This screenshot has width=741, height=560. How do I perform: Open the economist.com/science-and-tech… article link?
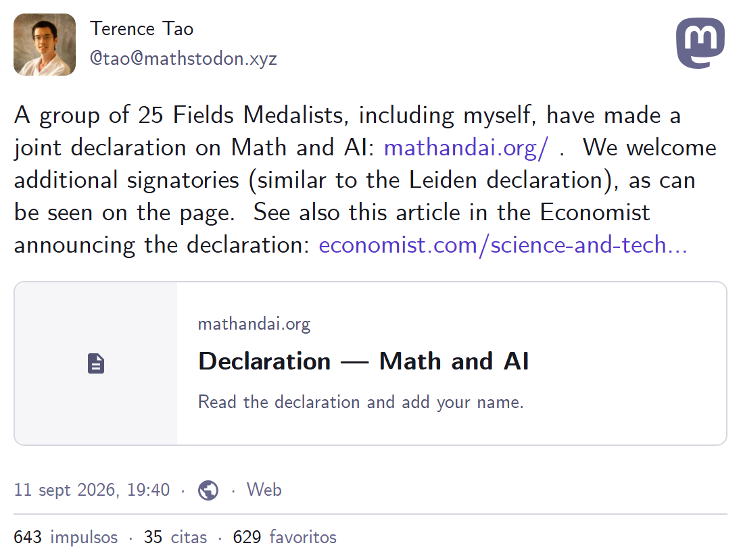pyautogui.click(x=503, y=245)
